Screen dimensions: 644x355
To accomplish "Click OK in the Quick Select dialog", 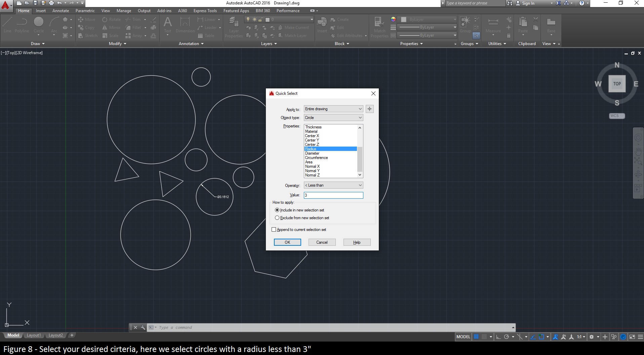I will point(287,242).
